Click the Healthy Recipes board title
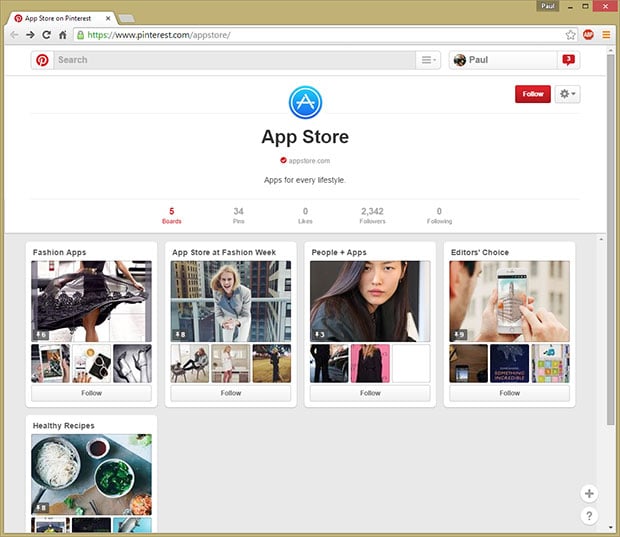 point(63,425)
